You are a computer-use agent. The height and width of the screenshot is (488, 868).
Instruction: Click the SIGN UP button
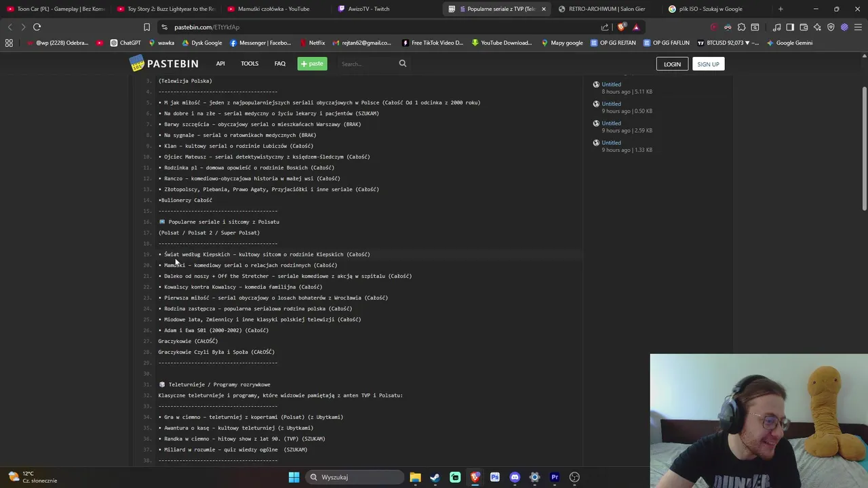(708, 64)
